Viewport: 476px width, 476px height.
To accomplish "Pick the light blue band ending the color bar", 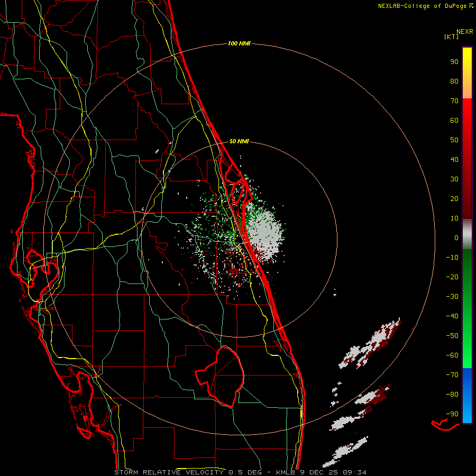I will point(467,413).
